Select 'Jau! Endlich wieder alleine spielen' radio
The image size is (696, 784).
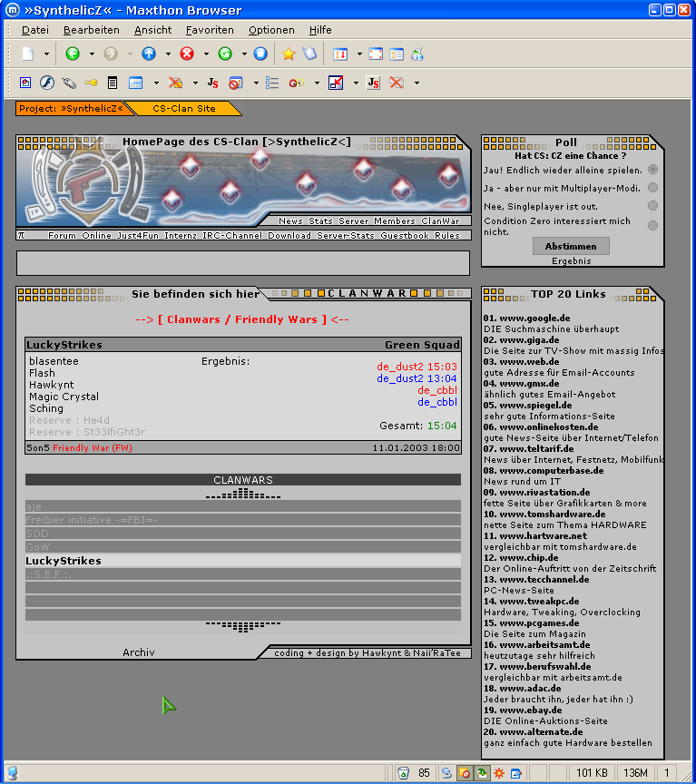[652, 170]
